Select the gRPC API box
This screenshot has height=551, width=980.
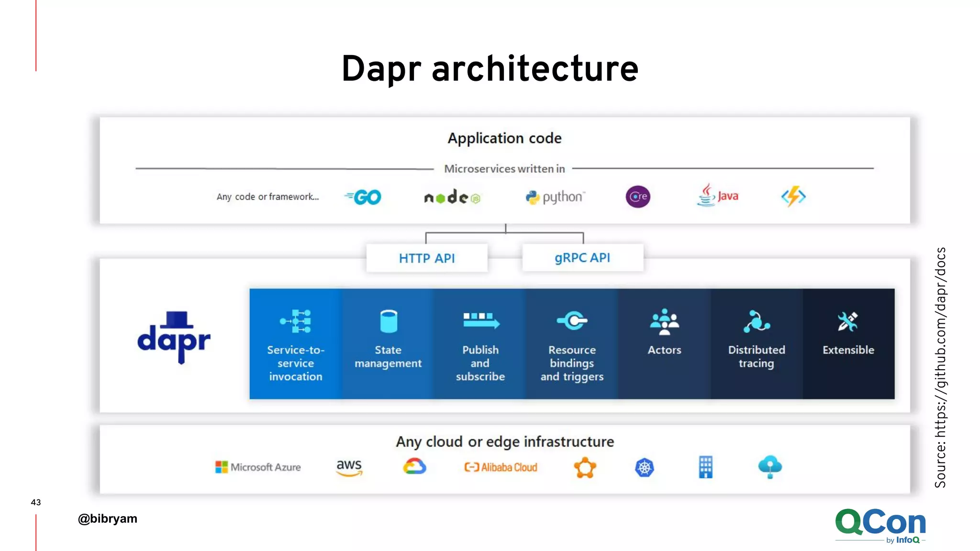[x=582, y=258]
